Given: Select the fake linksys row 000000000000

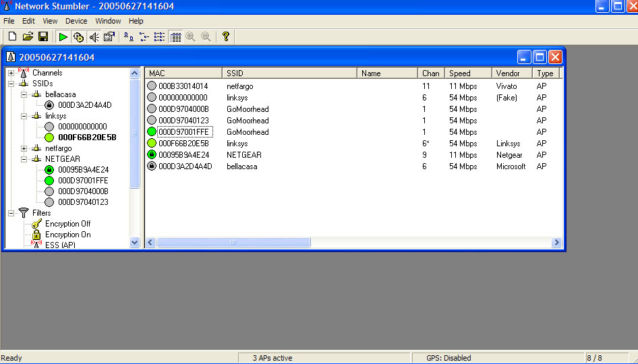Looking at the screenshot, I should tap(354, 98).
